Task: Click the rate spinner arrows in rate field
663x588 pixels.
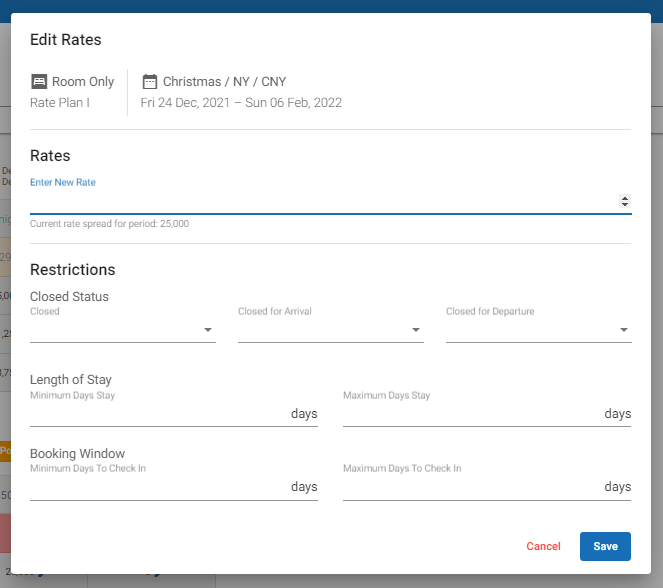Action: click(x=625, y=201)
